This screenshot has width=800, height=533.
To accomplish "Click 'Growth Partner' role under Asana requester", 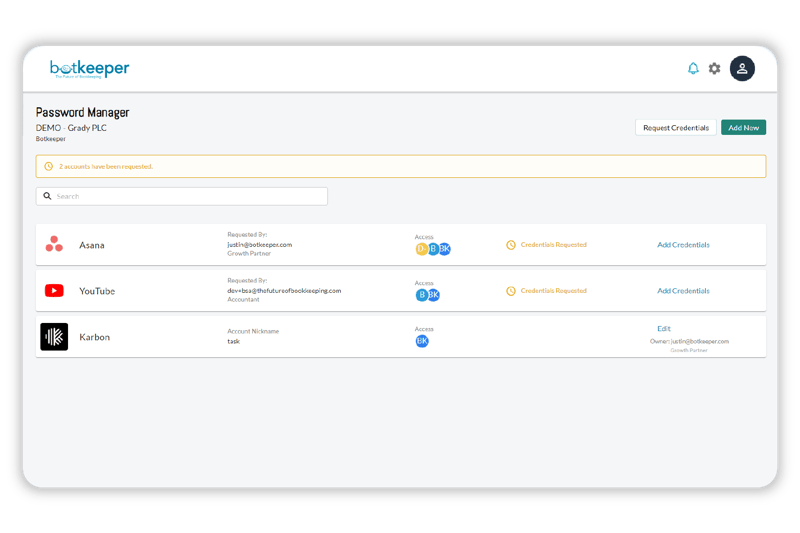I will [x=249, y=253].
